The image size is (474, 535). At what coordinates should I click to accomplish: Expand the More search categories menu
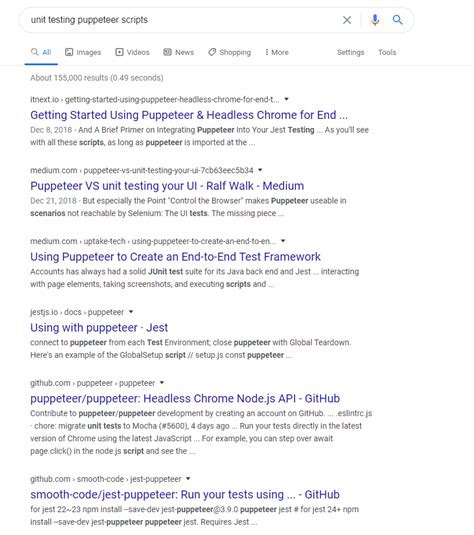coord(277,52)
